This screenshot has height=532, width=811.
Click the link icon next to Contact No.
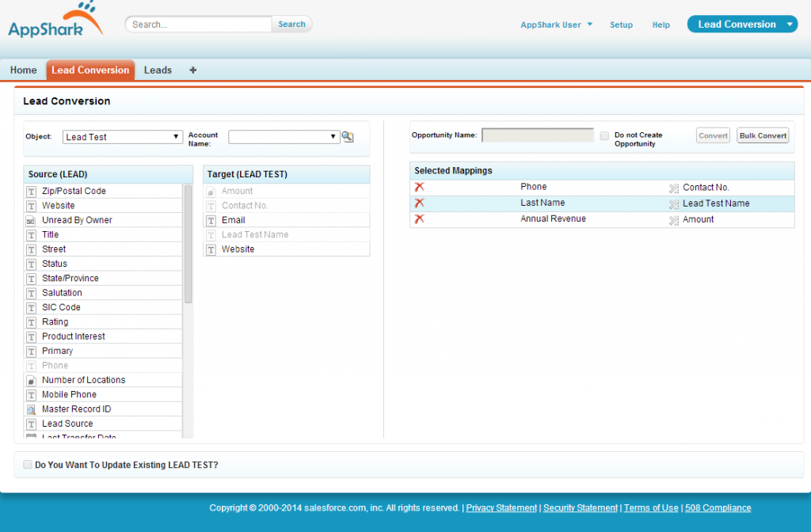(674, 188)
